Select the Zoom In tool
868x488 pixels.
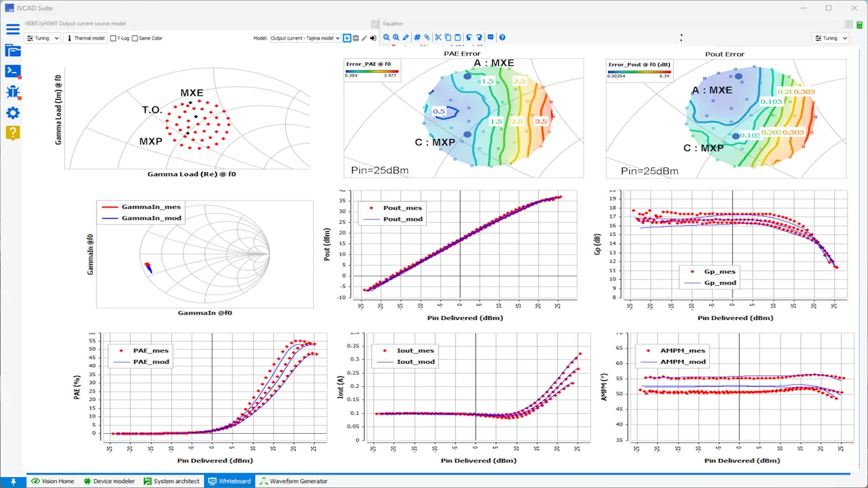(x=387, y=37)
